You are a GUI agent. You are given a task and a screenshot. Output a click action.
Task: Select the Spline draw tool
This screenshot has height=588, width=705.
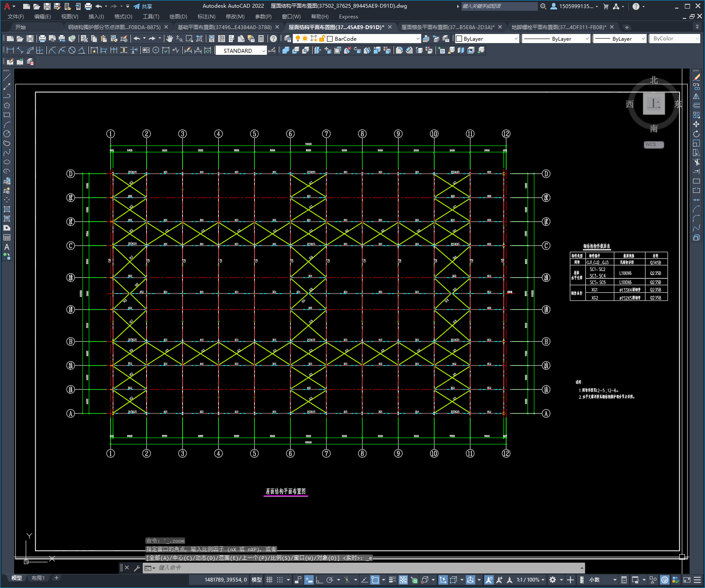pyautogui.click(x=7, y=153)
